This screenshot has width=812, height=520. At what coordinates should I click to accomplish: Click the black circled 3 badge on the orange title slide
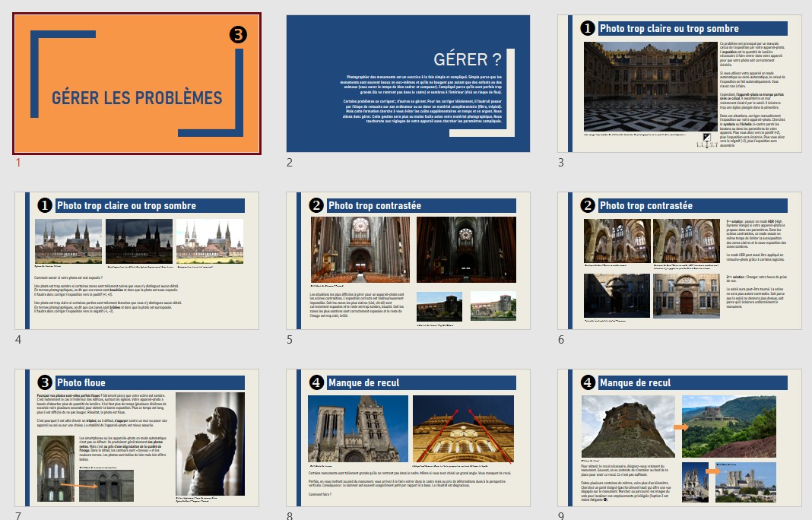coord(238,34)
